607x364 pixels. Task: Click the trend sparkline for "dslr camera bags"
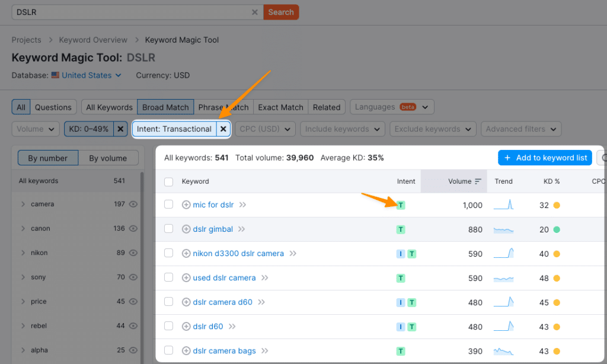pyautogui.click(x=503, y=350)
